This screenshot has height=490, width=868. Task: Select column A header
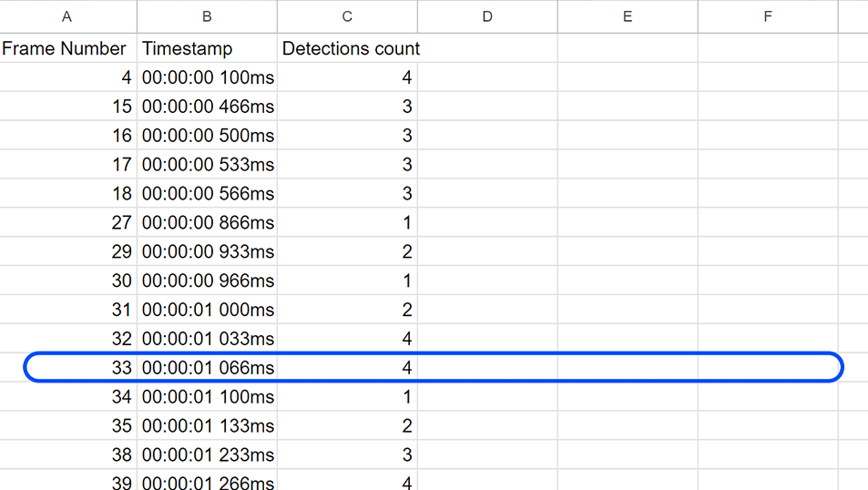pyautogui.click(x=67, y=16)
